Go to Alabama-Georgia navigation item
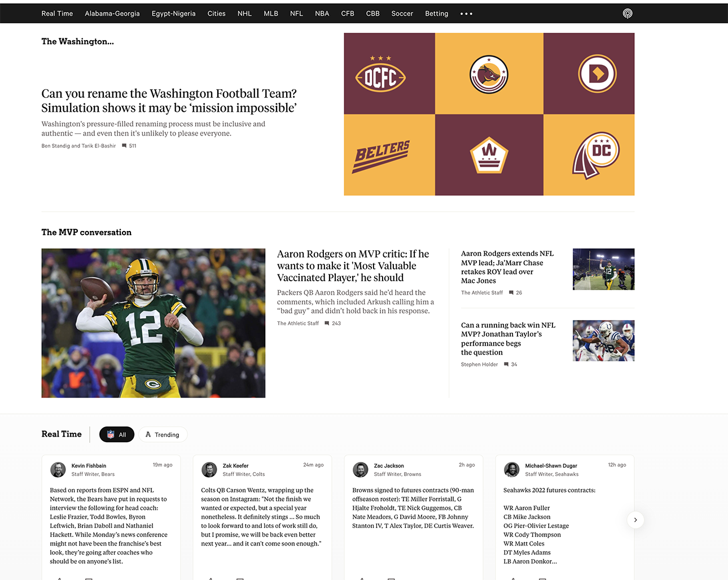Screen dimensions: 728x580 click(112, 14)
